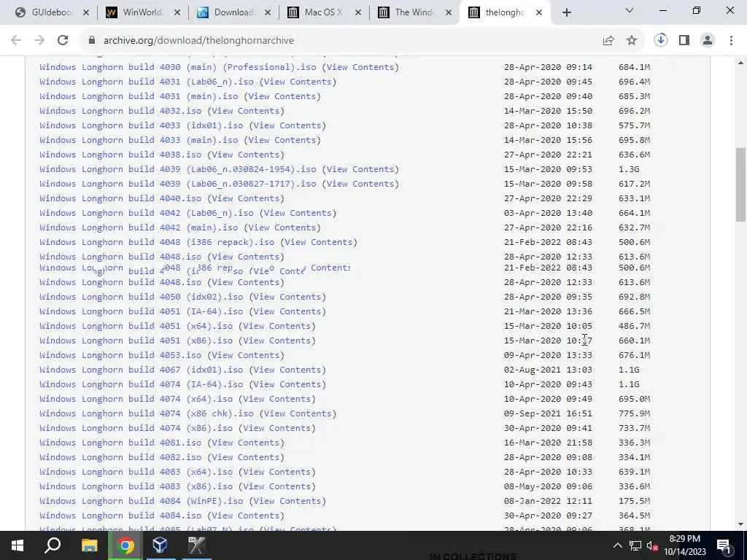747x560 pixels.
Task: Close the Mac OS X tab
Action: point(357,13)
